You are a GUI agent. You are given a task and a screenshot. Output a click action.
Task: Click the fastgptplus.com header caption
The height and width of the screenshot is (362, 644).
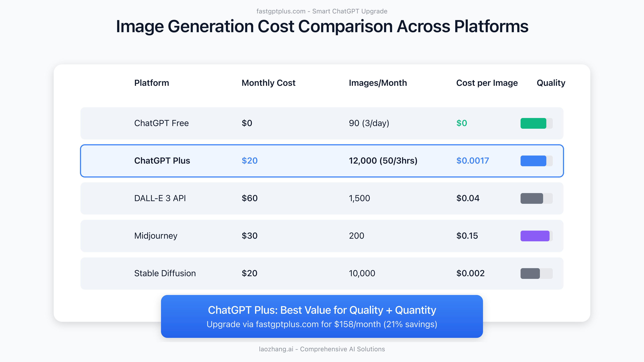tap(322, 11)
